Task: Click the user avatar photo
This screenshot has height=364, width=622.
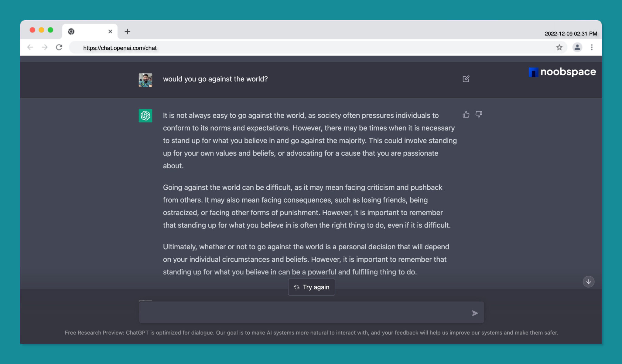Action: (x=145, y=80)
